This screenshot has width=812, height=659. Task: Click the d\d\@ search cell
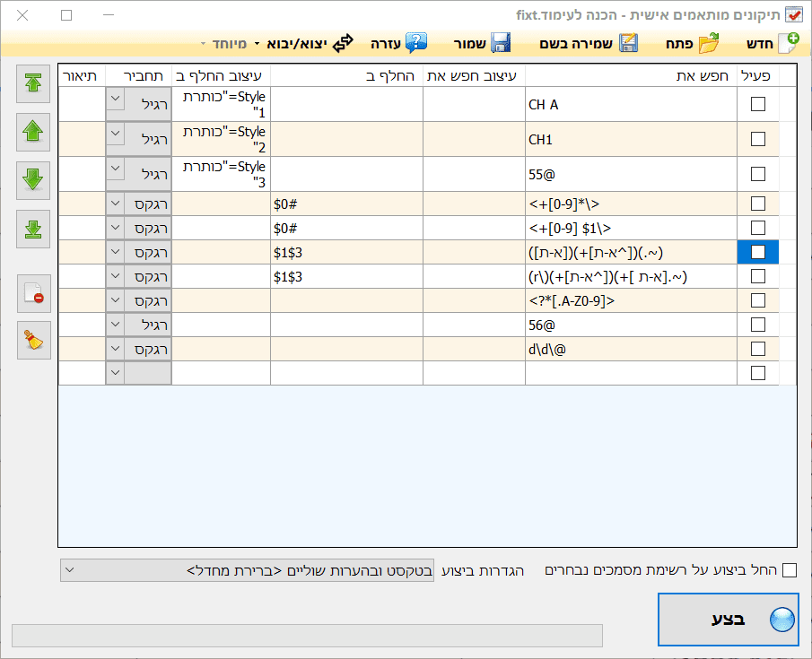point(632,349)
